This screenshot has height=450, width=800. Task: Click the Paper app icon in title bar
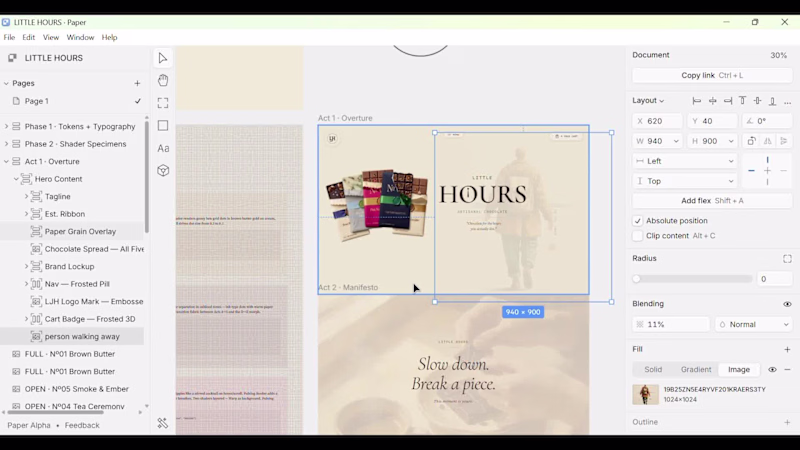point(6,22)
